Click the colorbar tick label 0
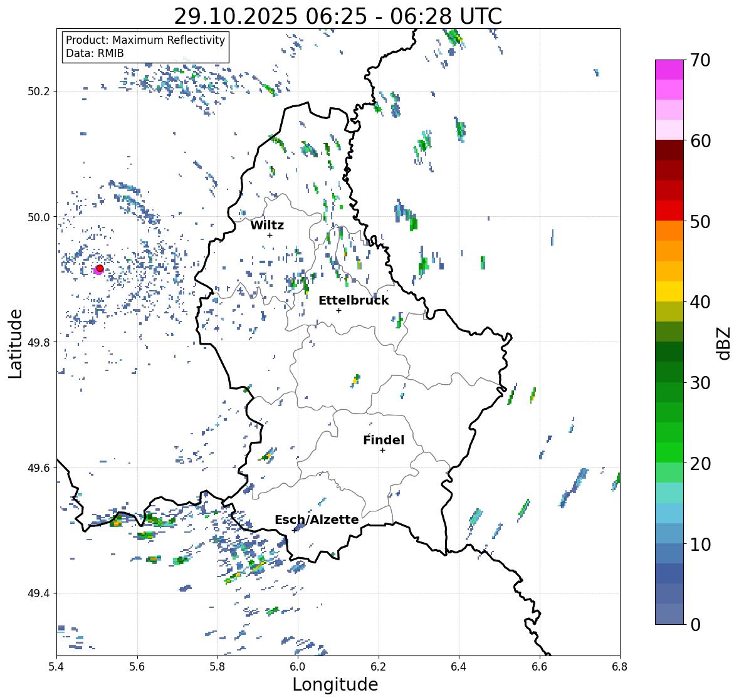Image resolution: width=739 pixels, height=700 pixels. click(695, 625)
